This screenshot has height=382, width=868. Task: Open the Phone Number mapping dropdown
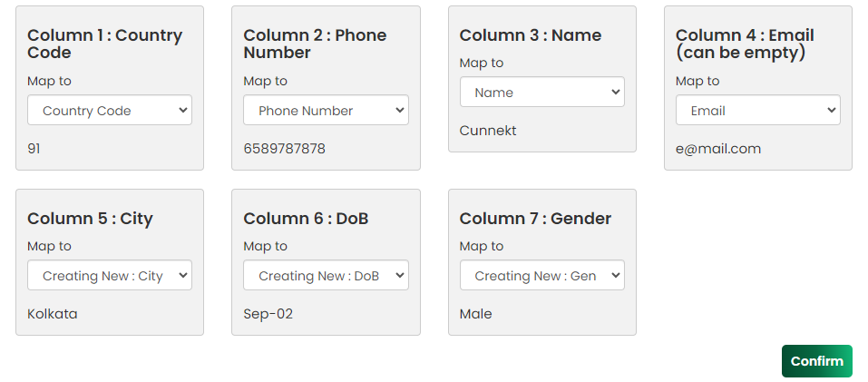[326, 110]
